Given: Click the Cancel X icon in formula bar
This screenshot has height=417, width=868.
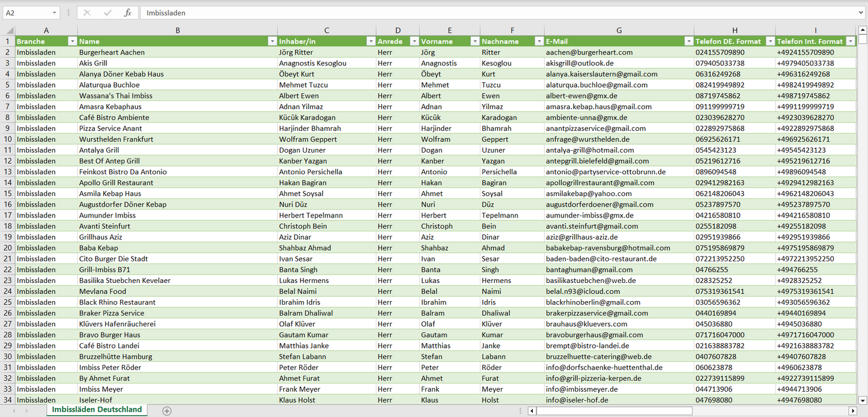Looking at the screenshot, I should click(87, 13).
